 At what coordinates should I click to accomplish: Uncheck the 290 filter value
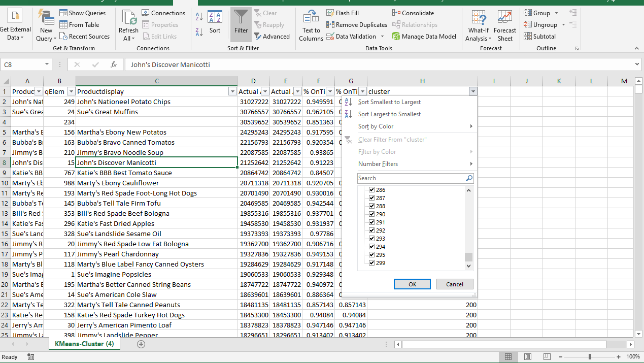[x=371, y=214]
